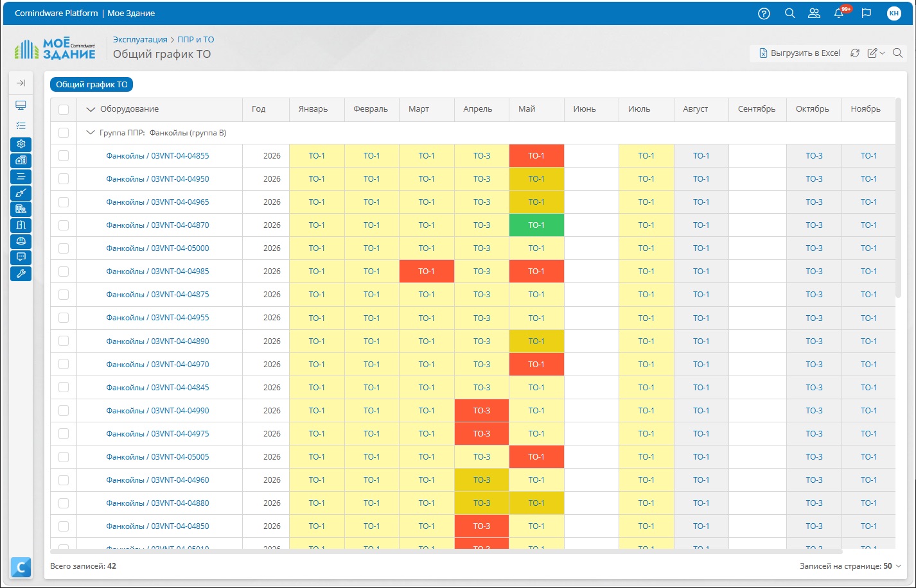Open the help question mark icon
The width and height of the screenshot is (916, 588).
[764, 13]
